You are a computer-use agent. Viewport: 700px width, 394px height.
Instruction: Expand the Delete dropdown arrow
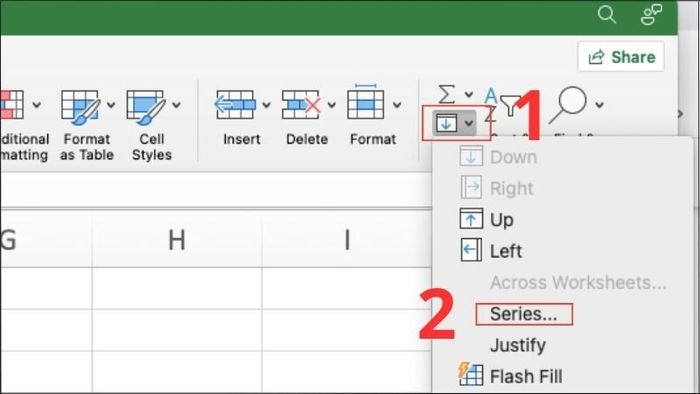coord(331,105)
